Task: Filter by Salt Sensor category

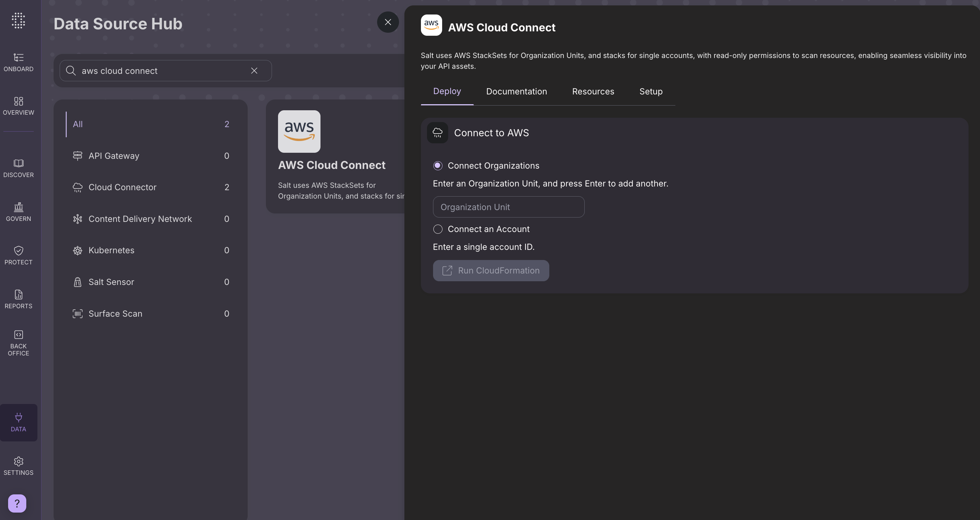Action: click(111, 282)
